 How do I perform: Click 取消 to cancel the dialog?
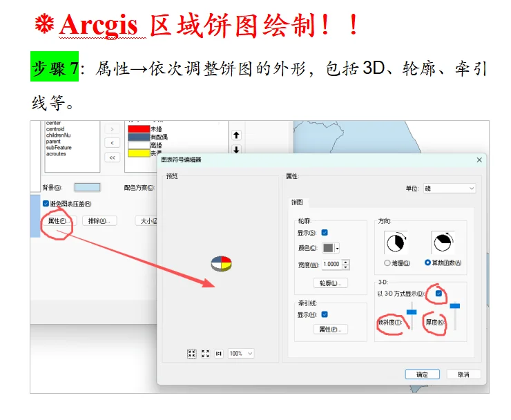463,374
